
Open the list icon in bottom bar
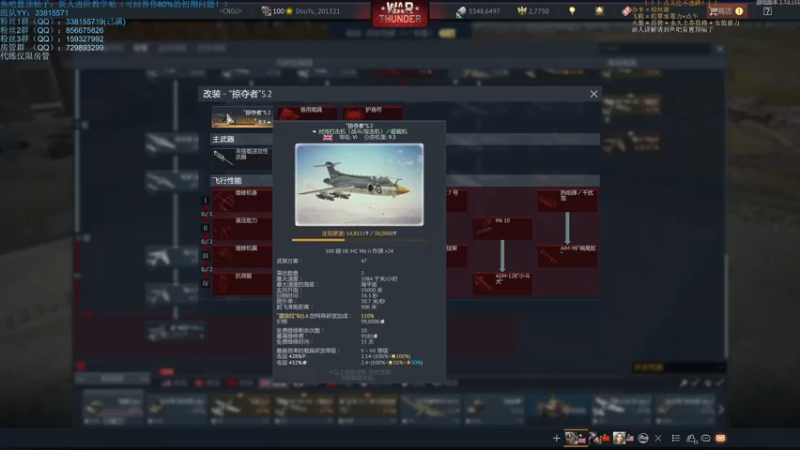pos(676,438)
